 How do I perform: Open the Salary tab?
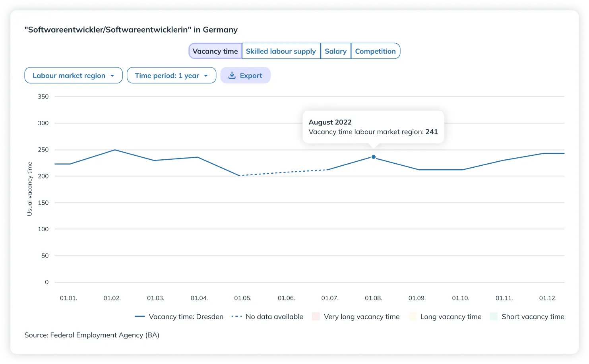(x=335, y=51)
